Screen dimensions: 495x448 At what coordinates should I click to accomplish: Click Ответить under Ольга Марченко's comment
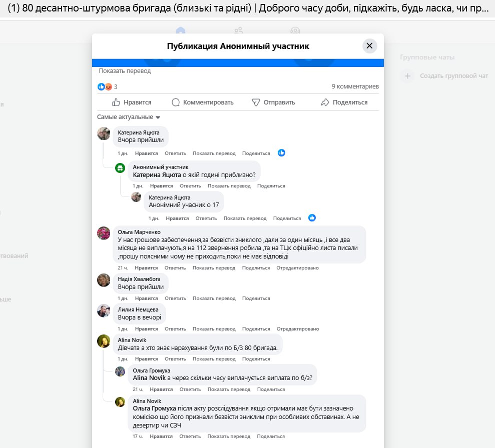tap(175, 268)
